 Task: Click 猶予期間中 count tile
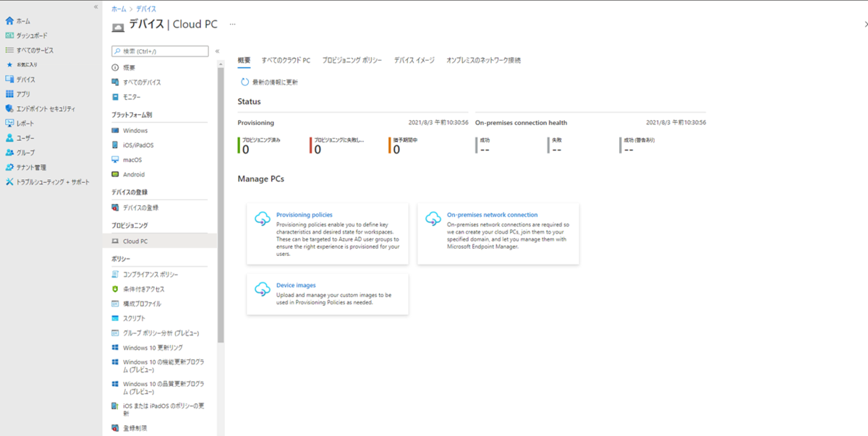coord(404,145)
